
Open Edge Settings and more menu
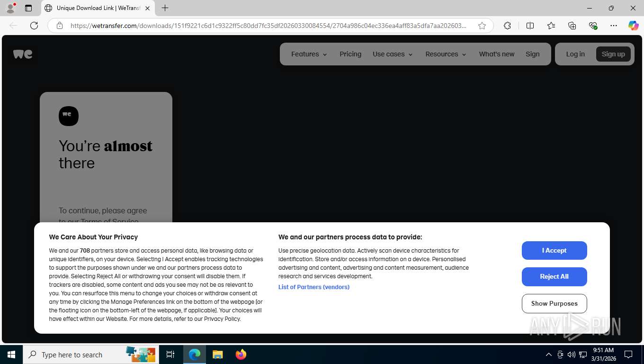(x=614, y=26)
